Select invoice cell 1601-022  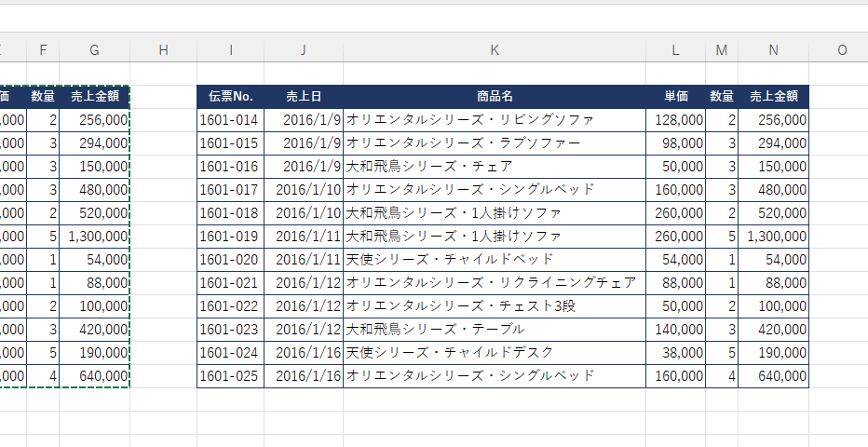click(230, 306)
